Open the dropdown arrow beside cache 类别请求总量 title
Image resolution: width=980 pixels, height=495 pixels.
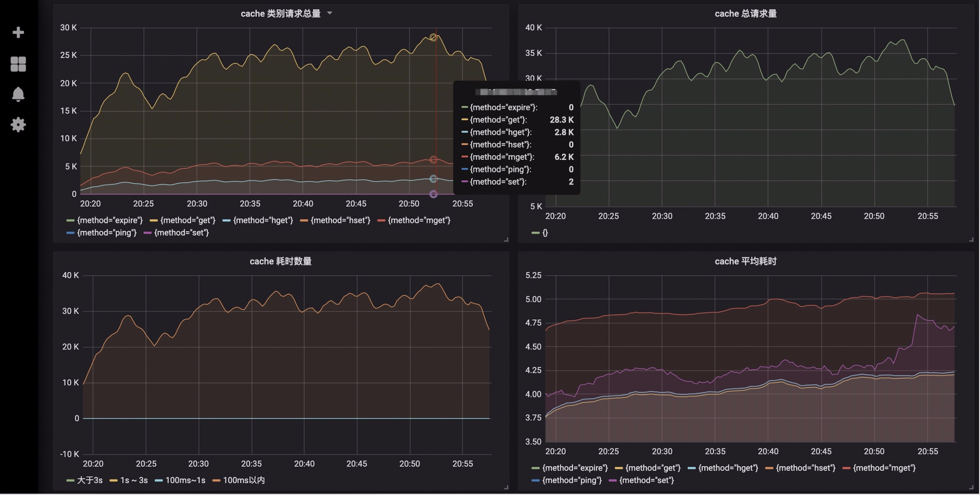[330, 13]
